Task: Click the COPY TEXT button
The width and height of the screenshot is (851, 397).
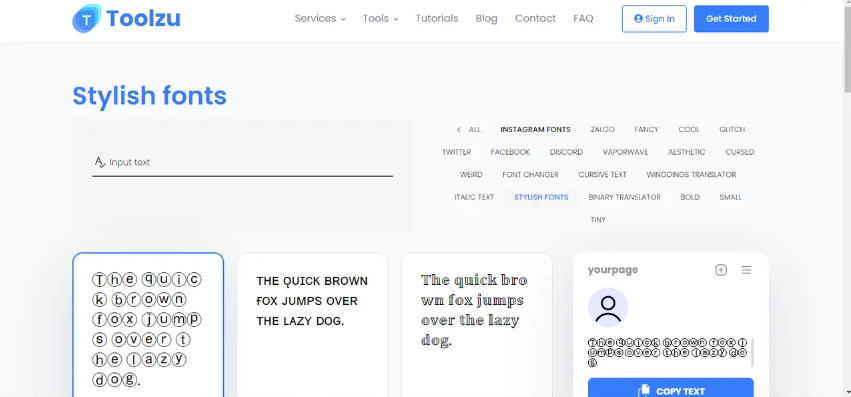Action: coord(671,389)
